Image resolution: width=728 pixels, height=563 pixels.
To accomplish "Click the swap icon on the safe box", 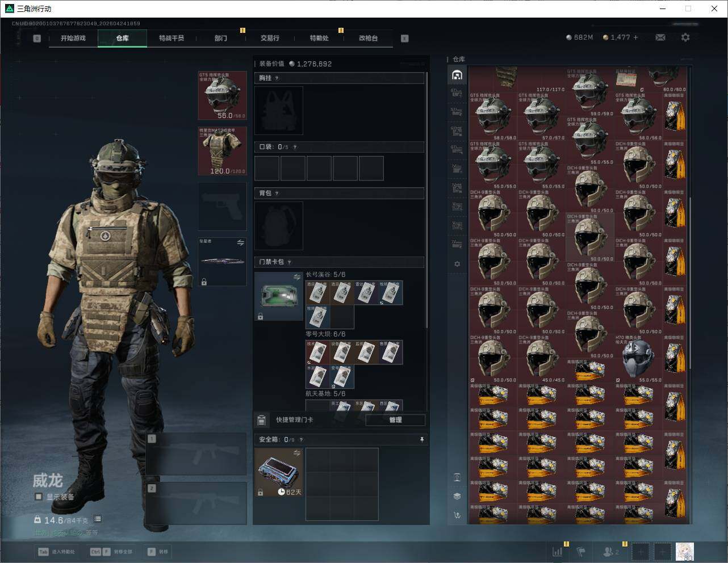I will (x=297, y=453).
